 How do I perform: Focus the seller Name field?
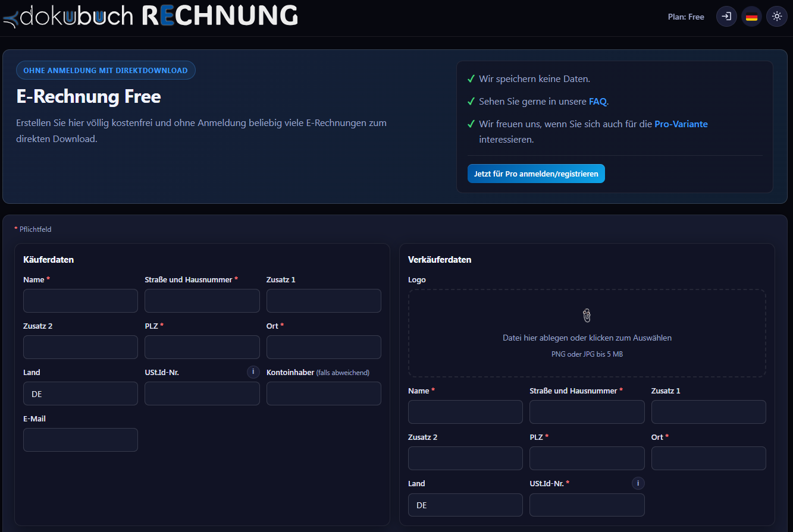point(465,412)
